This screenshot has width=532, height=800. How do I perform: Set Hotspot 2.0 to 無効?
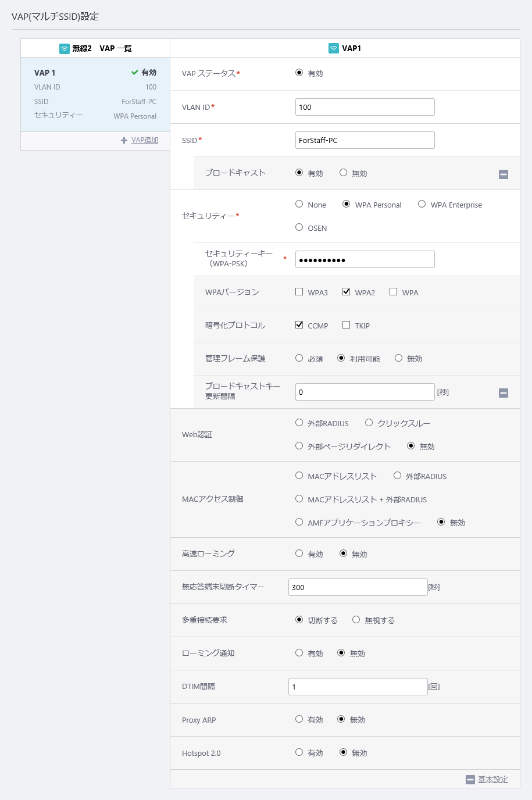343,752
